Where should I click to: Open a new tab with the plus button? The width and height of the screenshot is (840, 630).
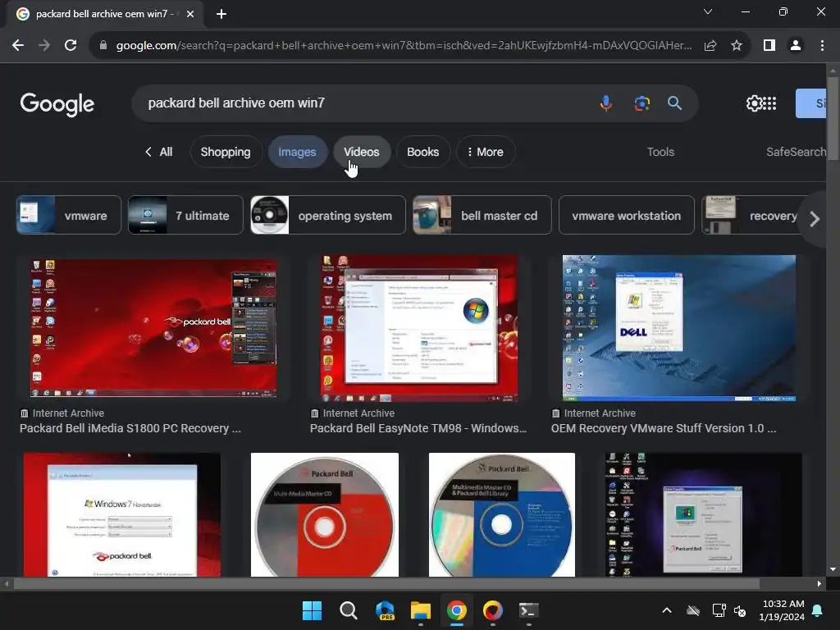coord(221,14)
